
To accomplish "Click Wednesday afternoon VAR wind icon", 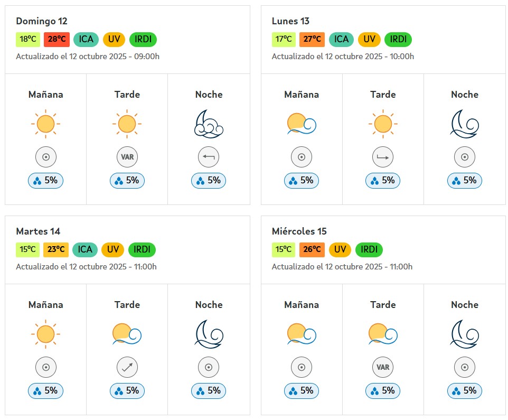I will pos(383,367).
